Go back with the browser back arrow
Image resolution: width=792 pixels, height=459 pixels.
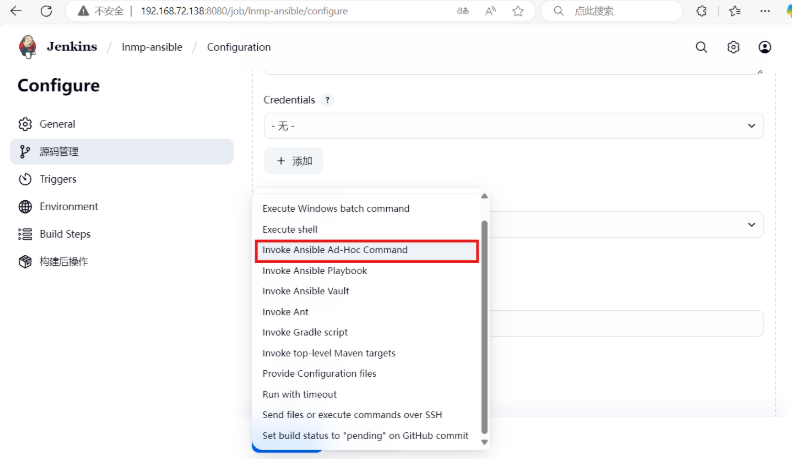(16, 11)
